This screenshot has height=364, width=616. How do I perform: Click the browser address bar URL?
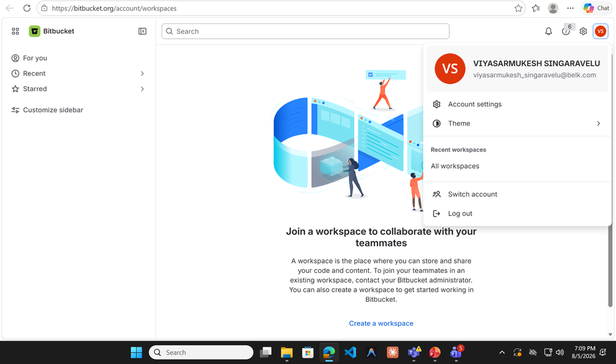114,8
